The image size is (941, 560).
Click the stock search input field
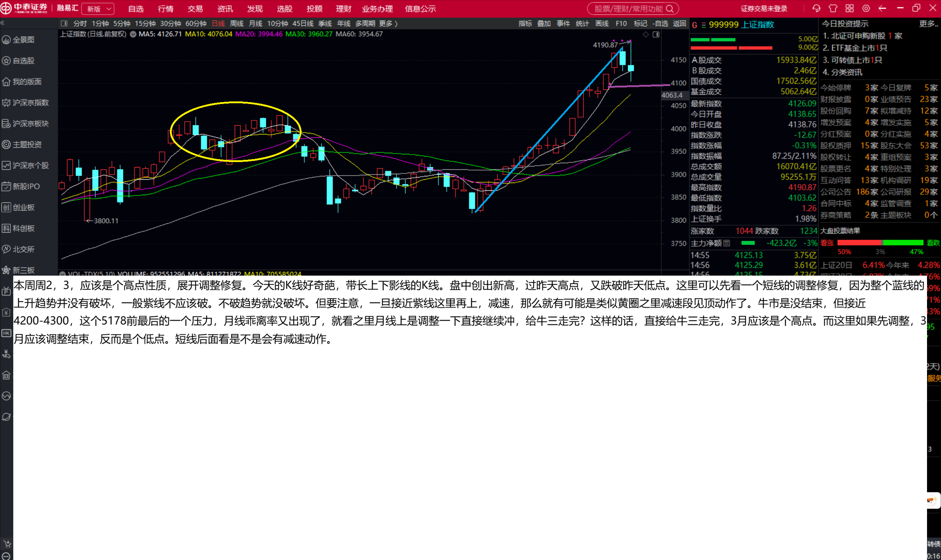pyautogui.click(x=628, y=9)
